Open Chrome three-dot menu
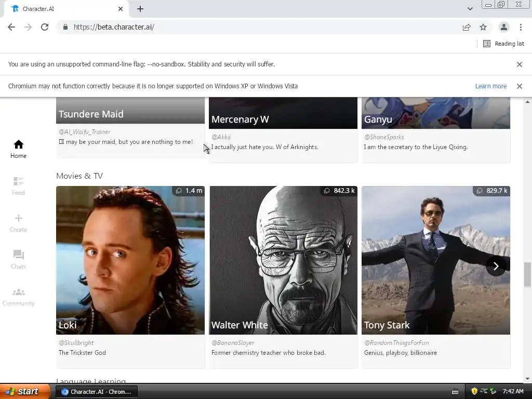 [521, 27]
